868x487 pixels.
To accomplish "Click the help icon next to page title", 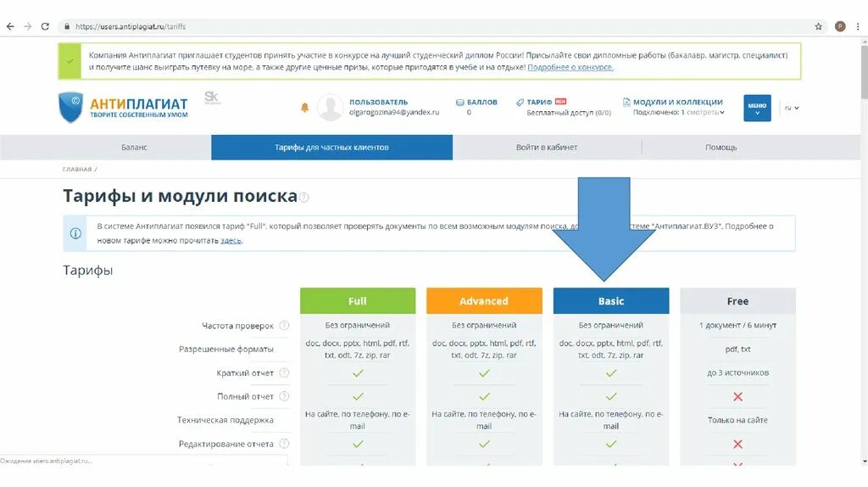I will pyautogui.click(x=304, y=197).
